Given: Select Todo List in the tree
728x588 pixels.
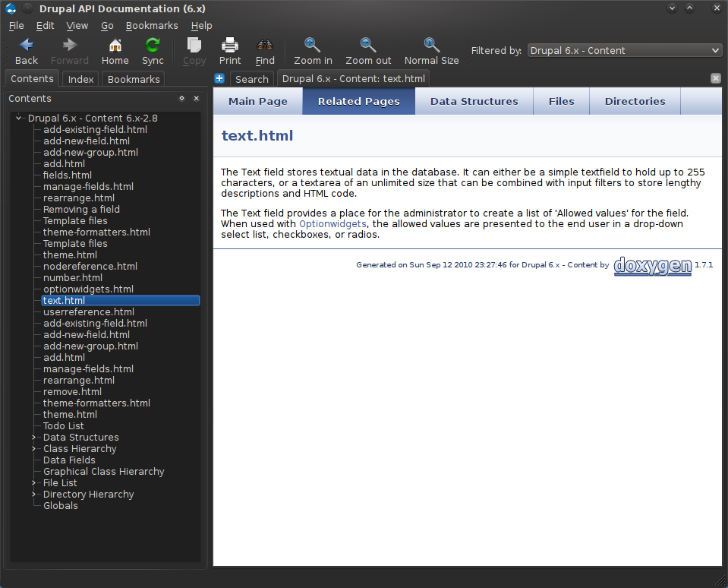Looking at the screenshot, I should point(63,426).
